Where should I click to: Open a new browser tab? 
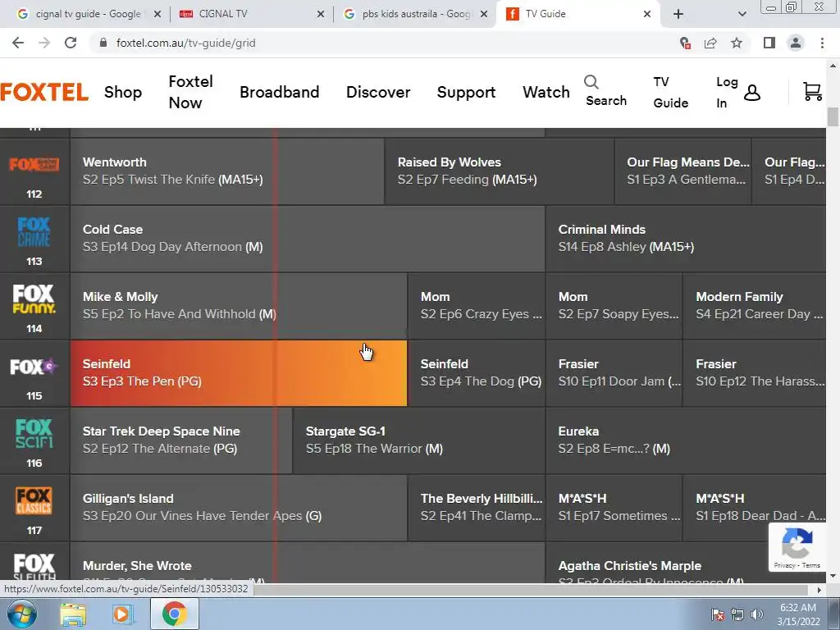678,14
